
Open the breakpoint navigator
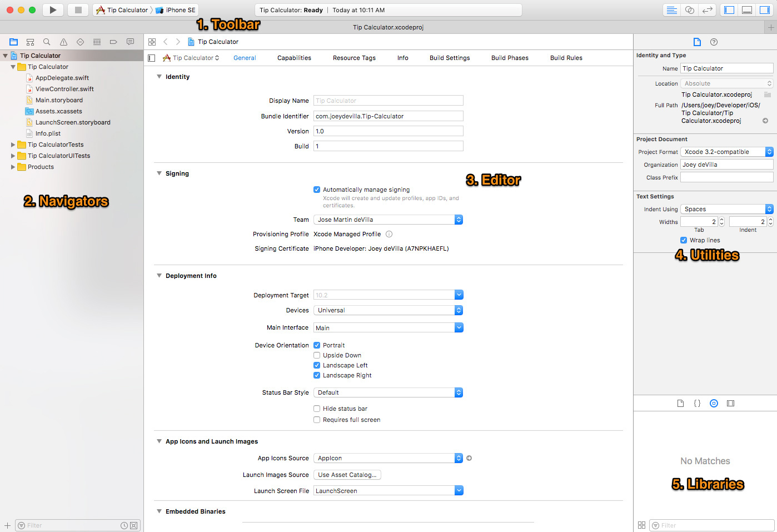click(113, 42)
